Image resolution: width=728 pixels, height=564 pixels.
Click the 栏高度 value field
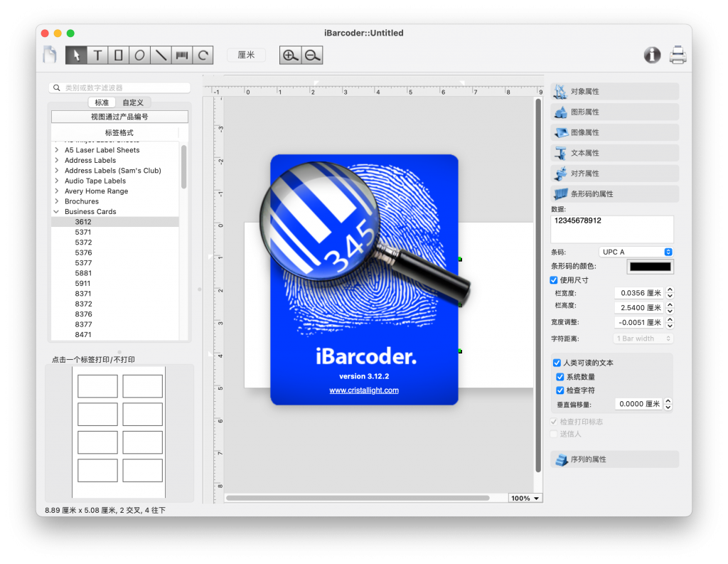coord(640,307)
